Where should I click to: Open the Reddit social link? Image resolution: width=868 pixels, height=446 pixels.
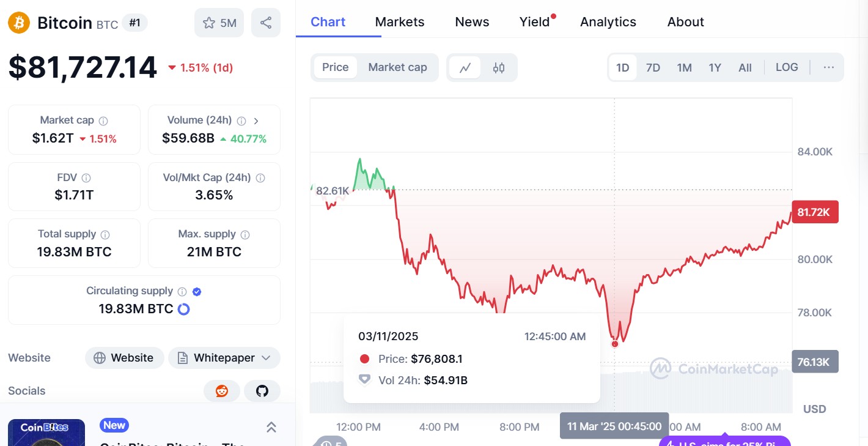point(222,391)
